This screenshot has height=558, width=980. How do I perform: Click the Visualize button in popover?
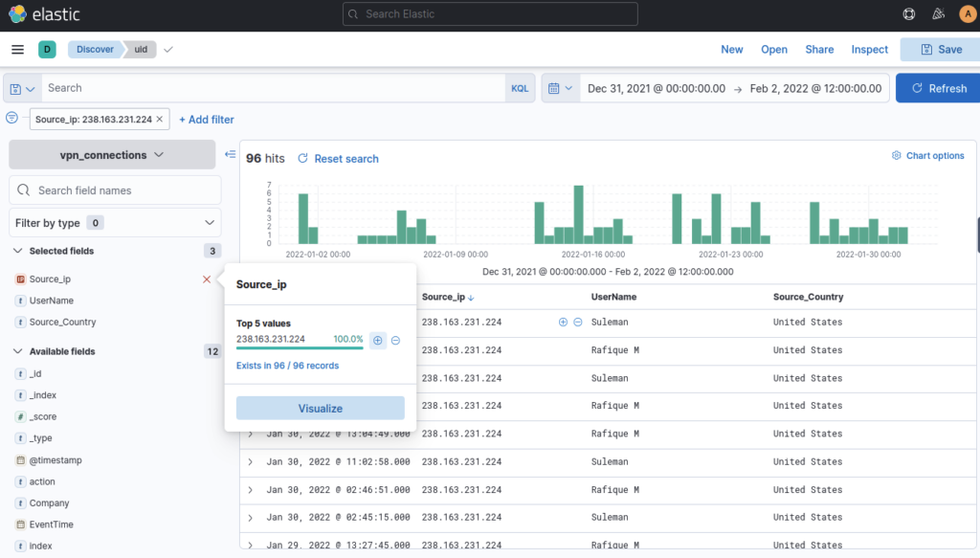(x=320, y=408)
